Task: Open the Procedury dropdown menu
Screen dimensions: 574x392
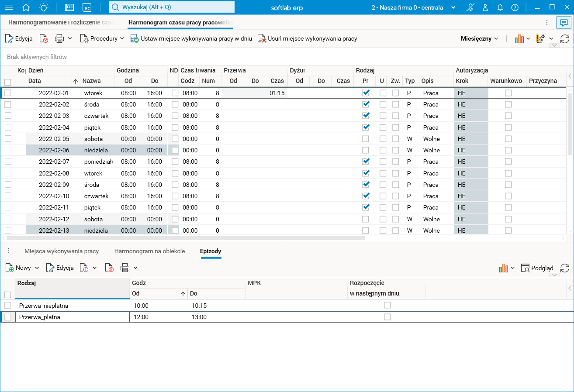Action: pos(102,39)
